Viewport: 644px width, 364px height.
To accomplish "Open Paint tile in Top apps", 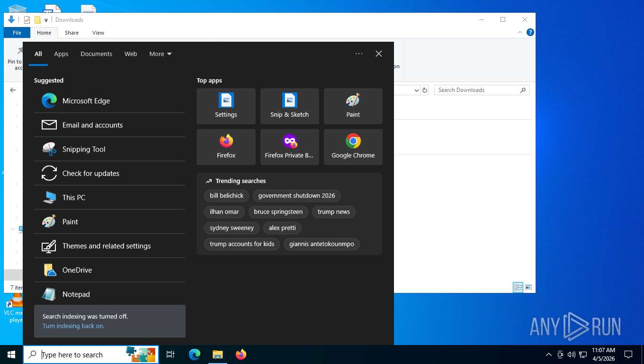I will (353, 106).
